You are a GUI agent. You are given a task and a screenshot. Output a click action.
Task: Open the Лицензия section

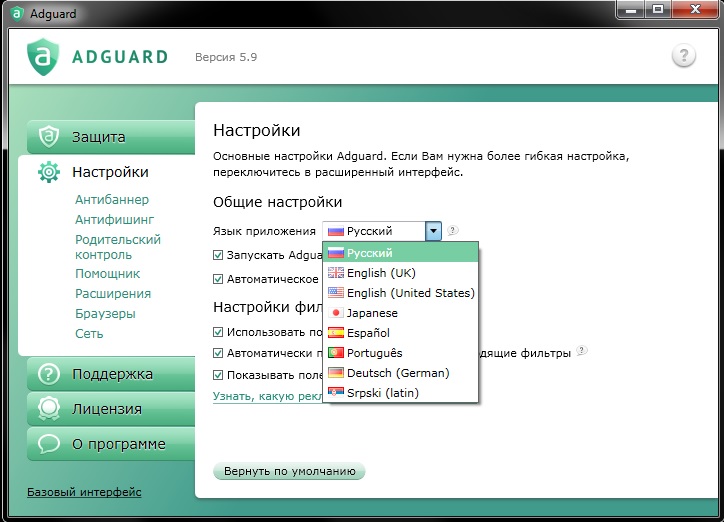pyautogui.click(x=111, y=409)
